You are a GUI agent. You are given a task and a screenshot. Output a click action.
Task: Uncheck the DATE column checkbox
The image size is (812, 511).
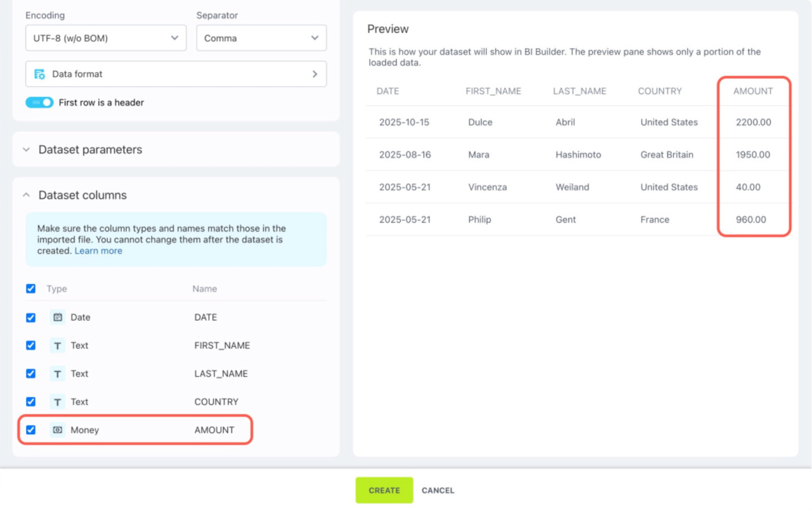(30, 317)
